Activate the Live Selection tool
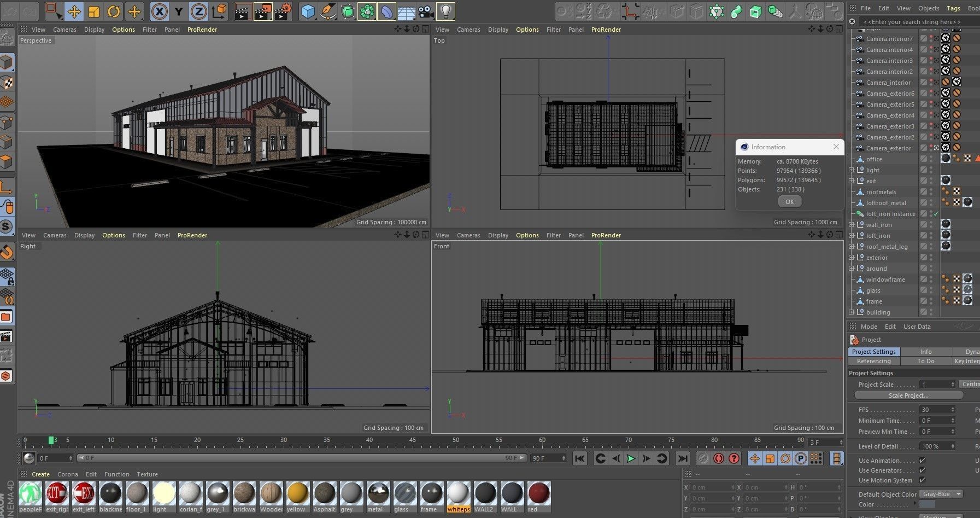Image resolution: width=980 pixels, height=518 pixels. coord(54,11)
